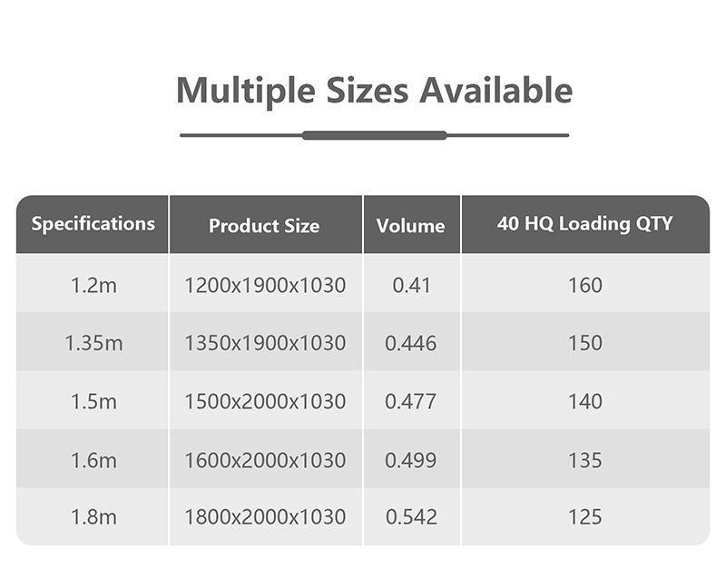The height and width of the screenshot is (588, 726).
Task: Click the Specifications column header
Action: [x=93, y=224]
